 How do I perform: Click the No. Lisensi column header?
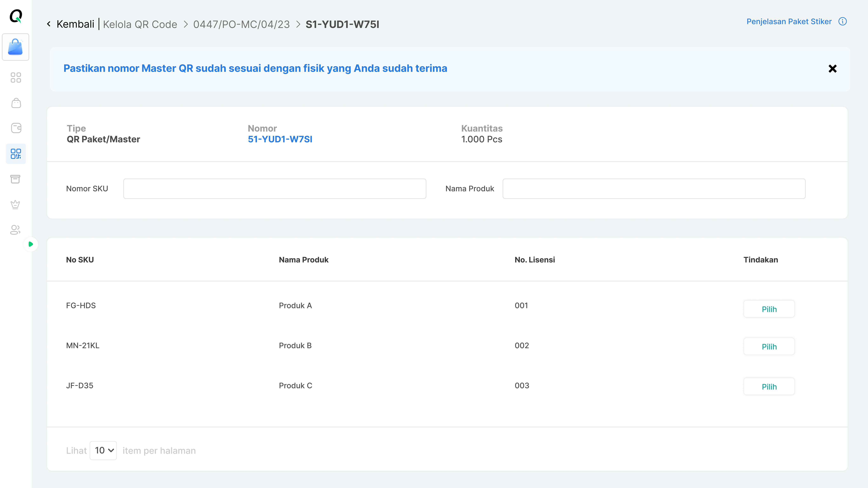point(535,260)
